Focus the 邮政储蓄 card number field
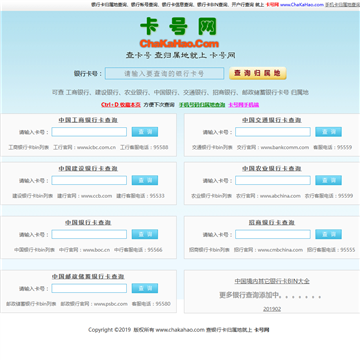 89,289
